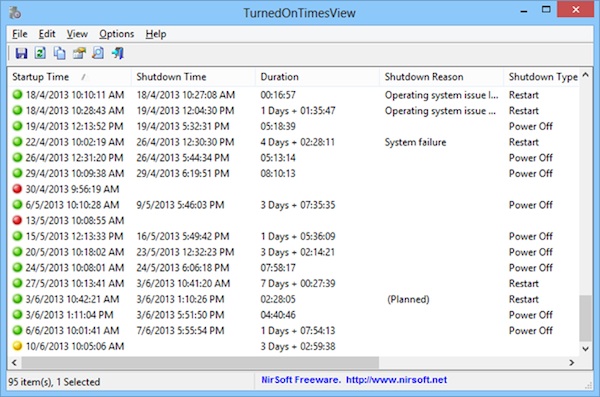600x397 pixels.
Task: Select the red-status row 30/4/2013 9:56:19 AM
Action: click(293, 189)
